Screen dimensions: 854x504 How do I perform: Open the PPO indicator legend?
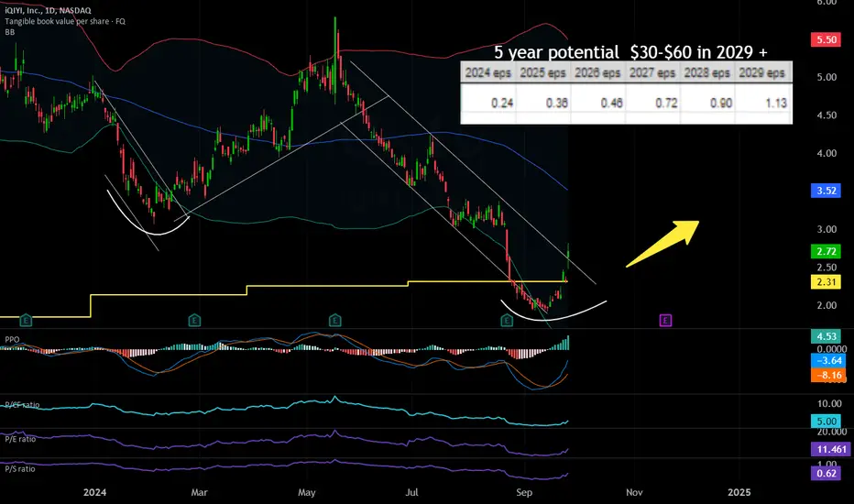point(12,339)
